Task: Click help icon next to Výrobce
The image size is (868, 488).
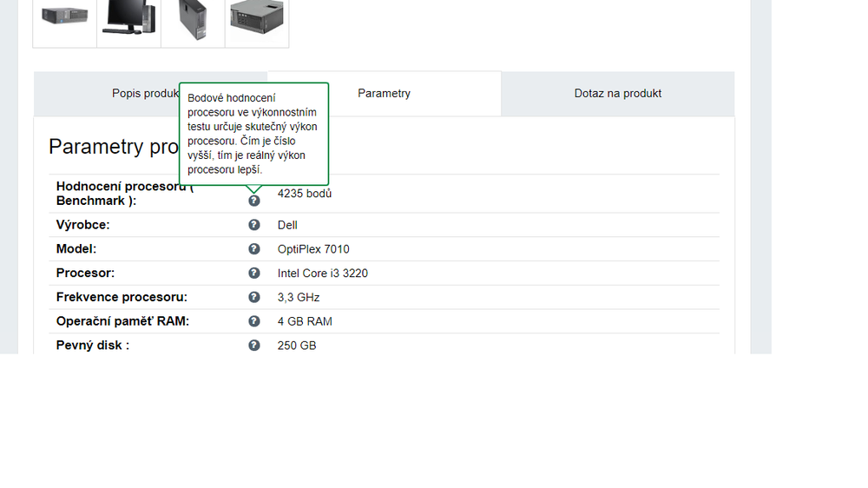Action: pos(254,225)
